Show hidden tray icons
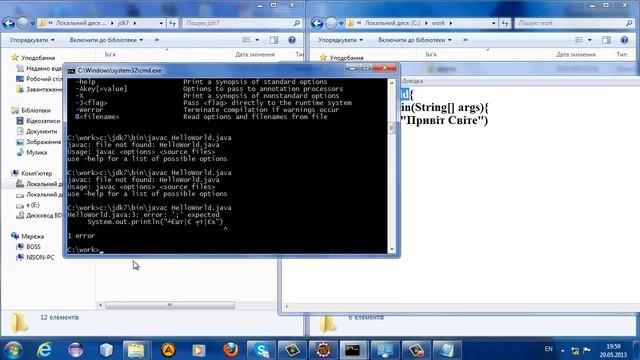This screenshot has width=640, height=360. (x=563, y=350)
